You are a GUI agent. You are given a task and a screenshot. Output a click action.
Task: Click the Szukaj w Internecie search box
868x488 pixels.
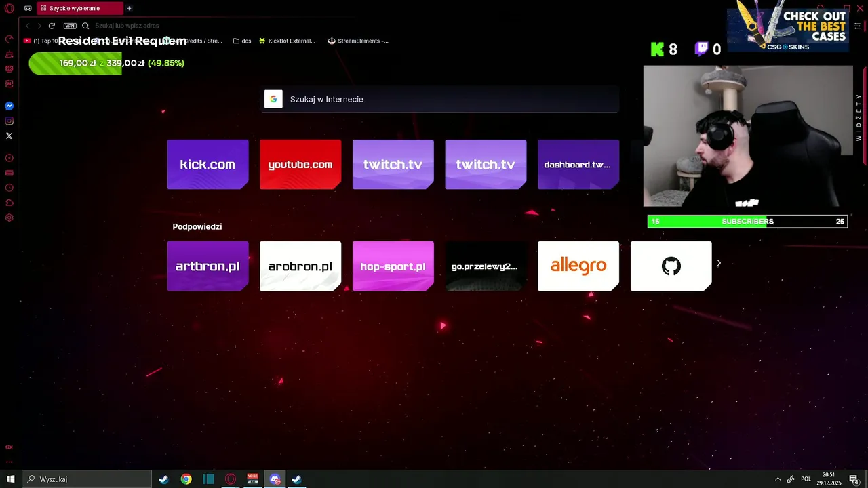click(x=441, y=99)
